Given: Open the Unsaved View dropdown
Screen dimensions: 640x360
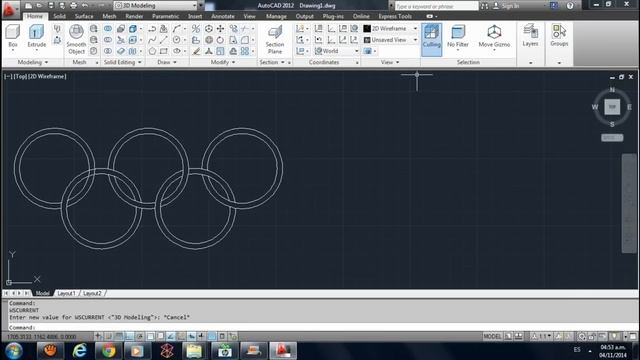Looking at the screenshot, I should 391,40.
